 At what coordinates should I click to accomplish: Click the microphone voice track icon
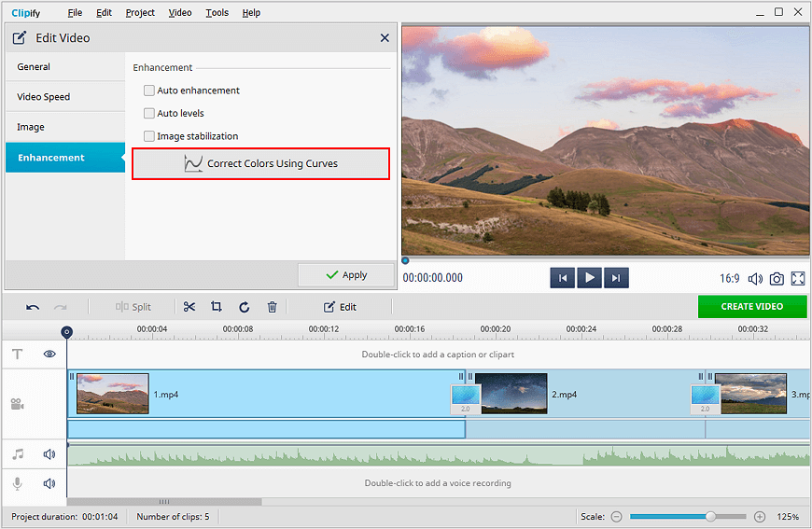coord(18,483)
